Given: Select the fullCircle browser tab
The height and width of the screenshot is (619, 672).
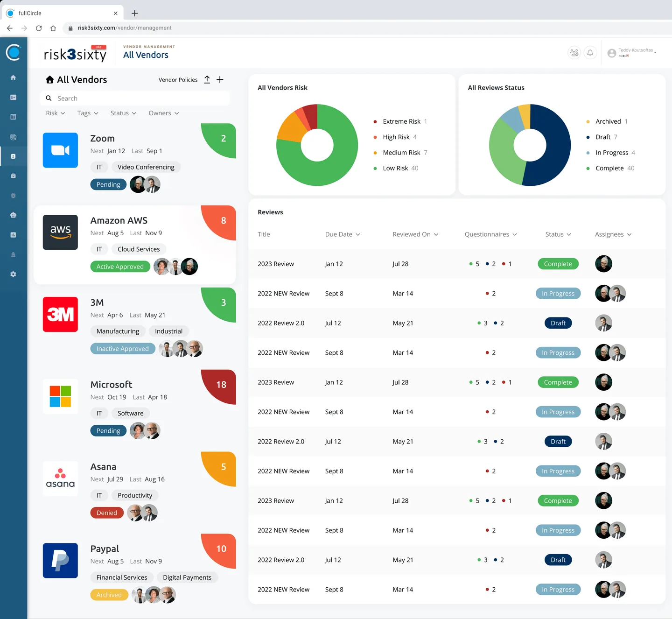Looking at the screenshot, I should [63, 13].
